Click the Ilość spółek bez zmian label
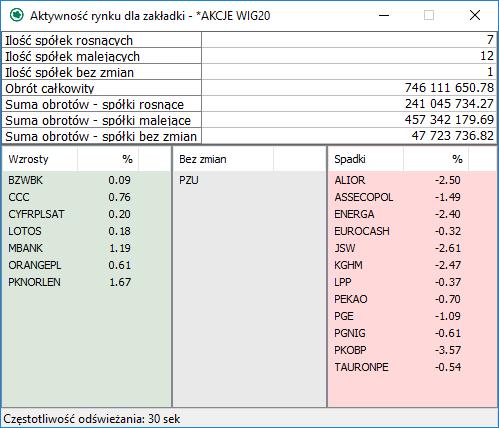 (x=69, y=73)
